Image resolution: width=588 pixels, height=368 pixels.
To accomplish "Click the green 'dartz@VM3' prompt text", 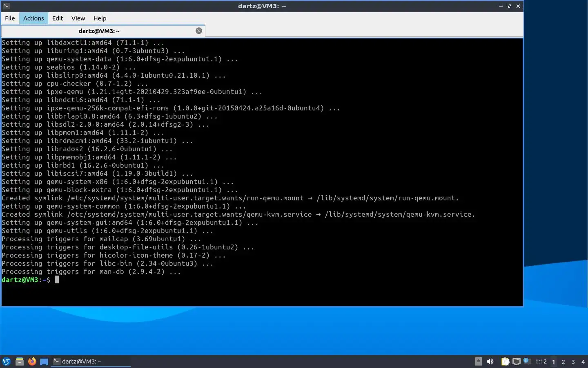I will pos(20,280).
